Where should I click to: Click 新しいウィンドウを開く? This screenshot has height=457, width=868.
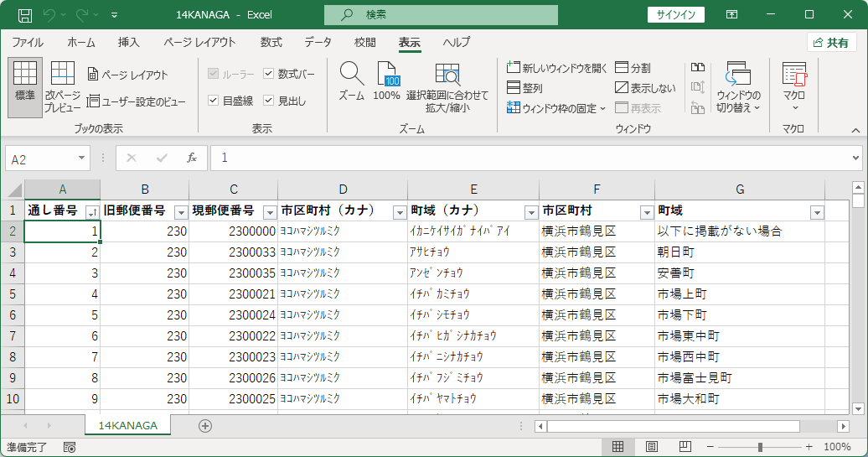click(x=557, y=68)
